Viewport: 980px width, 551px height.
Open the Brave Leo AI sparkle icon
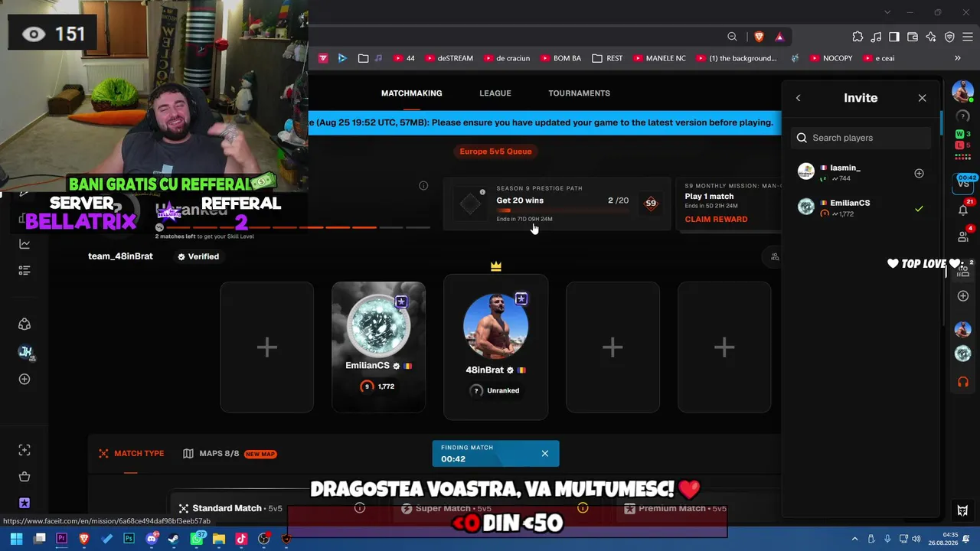[x=931, y=37]
